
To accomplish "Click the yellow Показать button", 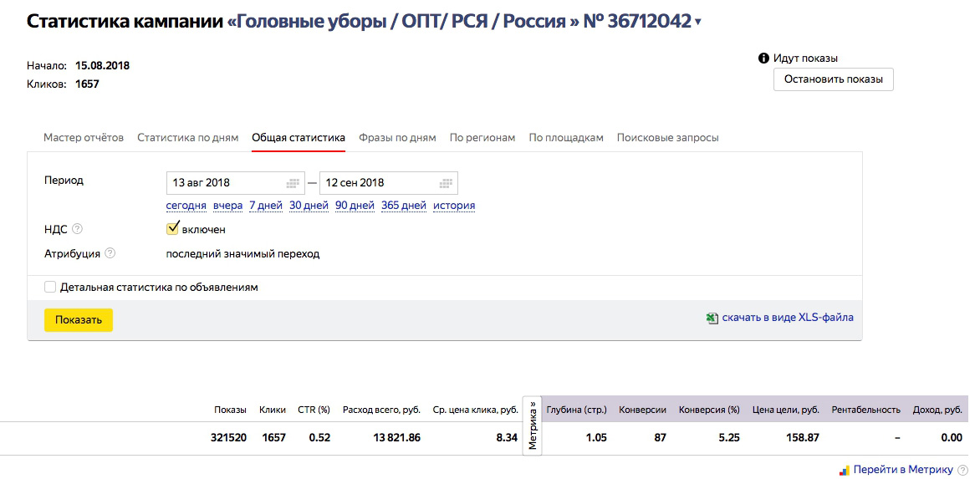I will [78, 319].
